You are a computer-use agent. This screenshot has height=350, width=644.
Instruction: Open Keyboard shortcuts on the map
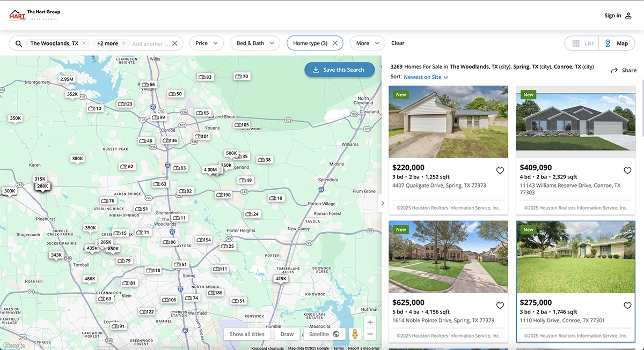267,348
